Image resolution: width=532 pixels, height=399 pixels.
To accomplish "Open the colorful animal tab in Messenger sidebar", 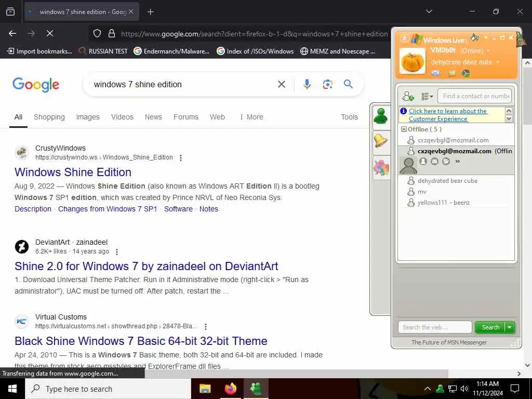I will (x=381, y=168).
